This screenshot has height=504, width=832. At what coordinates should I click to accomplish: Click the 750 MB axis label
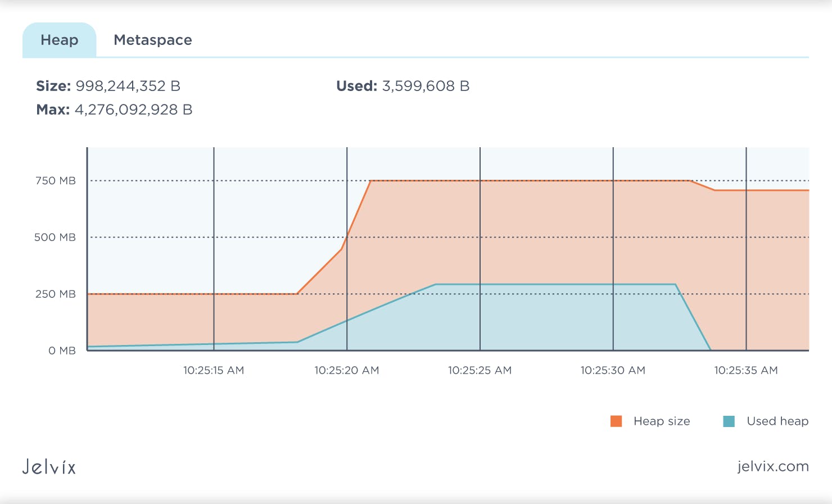pyautogui.click(x=55, y=181)
